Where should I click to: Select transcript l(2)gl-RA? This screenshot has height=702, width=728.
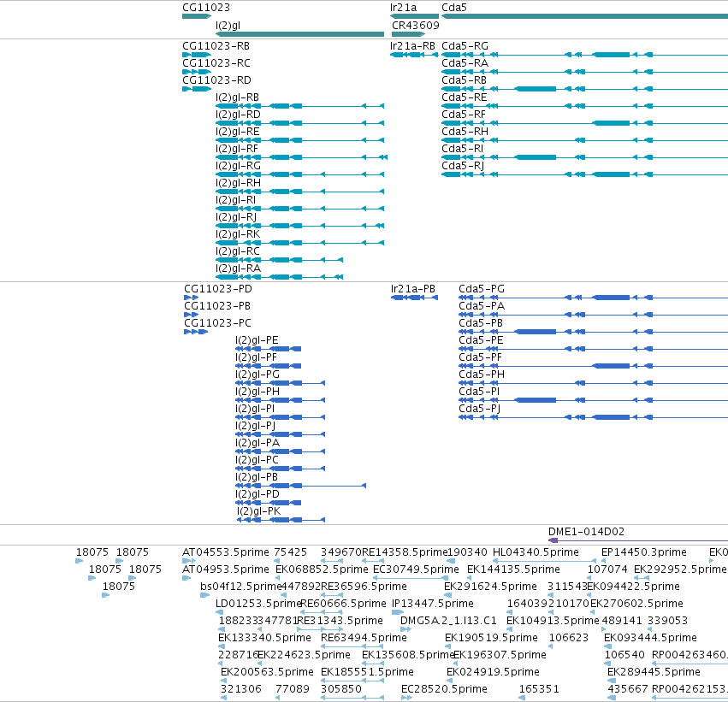click(238, 268)
